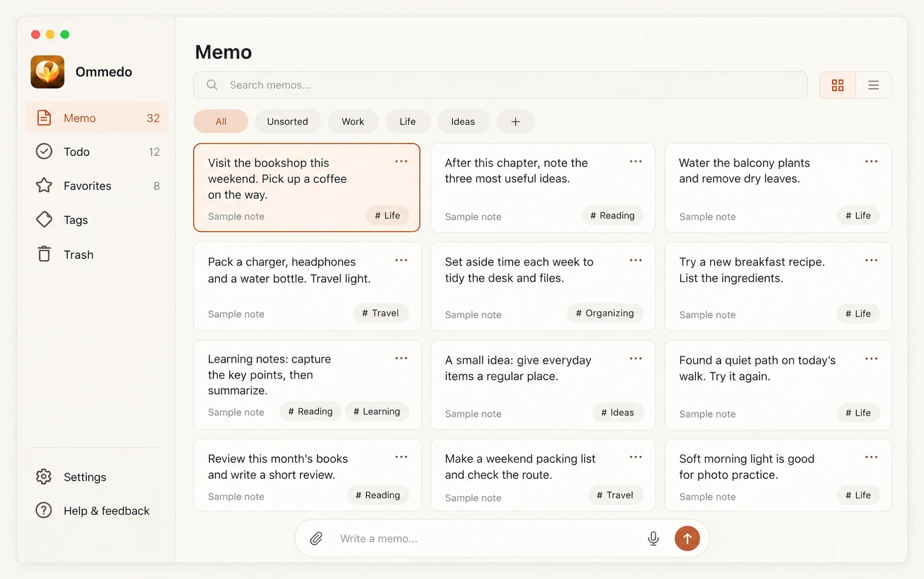The width and height of the screenshot is (924, 579).
Task: Show only Life category memos
Action: pyautogui.click(x=408, y=121)
